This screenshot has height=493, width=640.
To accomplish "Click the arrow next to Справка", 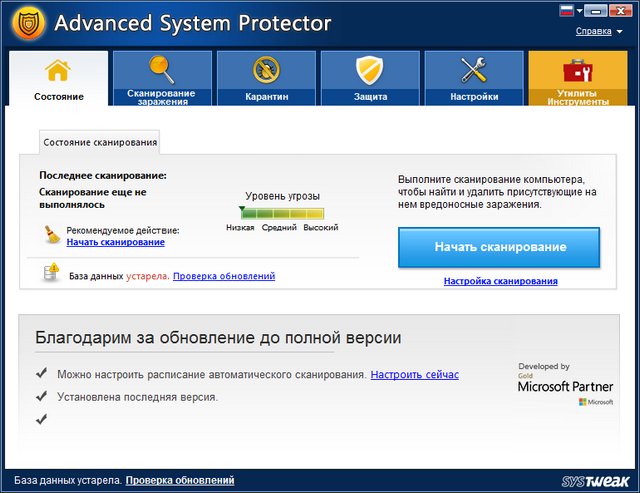I will point(619,32).
